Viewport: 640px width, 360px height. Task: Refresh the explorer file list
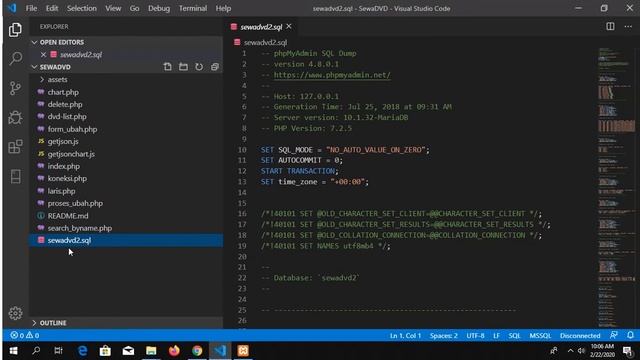click(199, 67)
